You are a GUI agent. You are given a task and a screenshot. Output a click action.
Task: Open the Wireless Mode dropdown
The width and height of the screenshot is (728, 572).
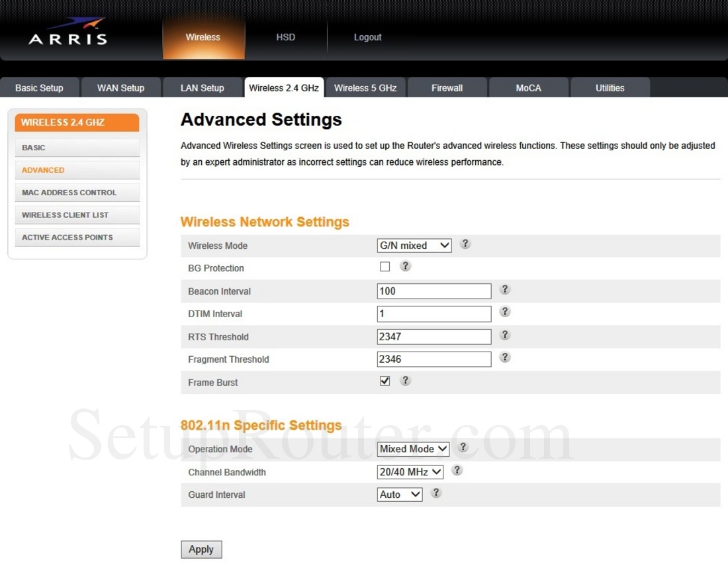414,245
